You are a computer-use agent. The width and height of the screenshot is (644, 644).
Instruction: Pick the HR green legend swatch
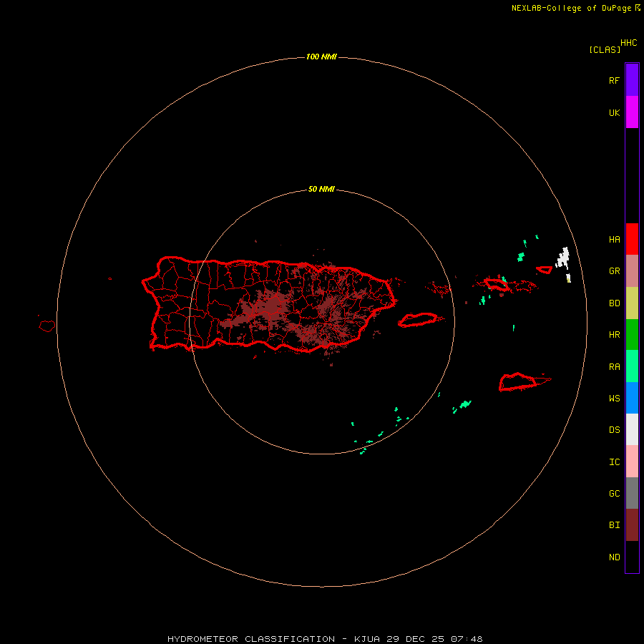coord(632,335)
